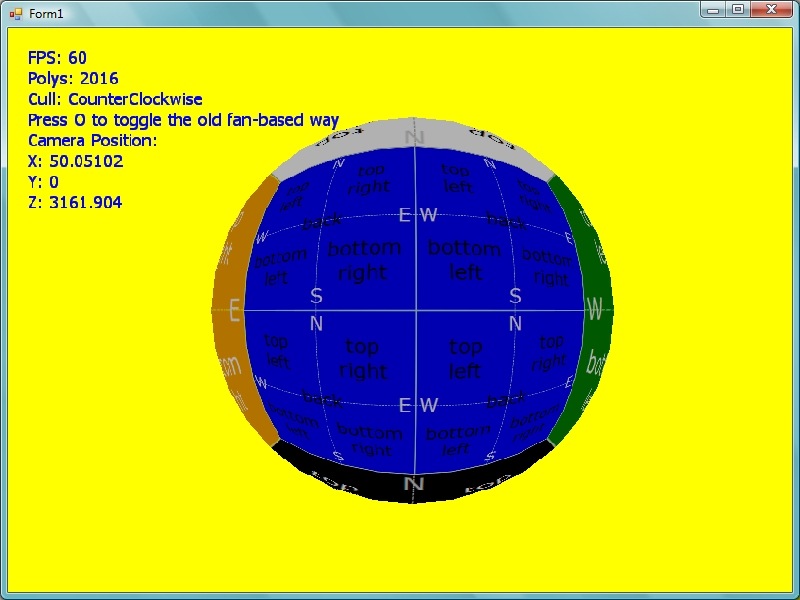
Task: Select the "Camera Position:" label
Action: click(92, 140)
